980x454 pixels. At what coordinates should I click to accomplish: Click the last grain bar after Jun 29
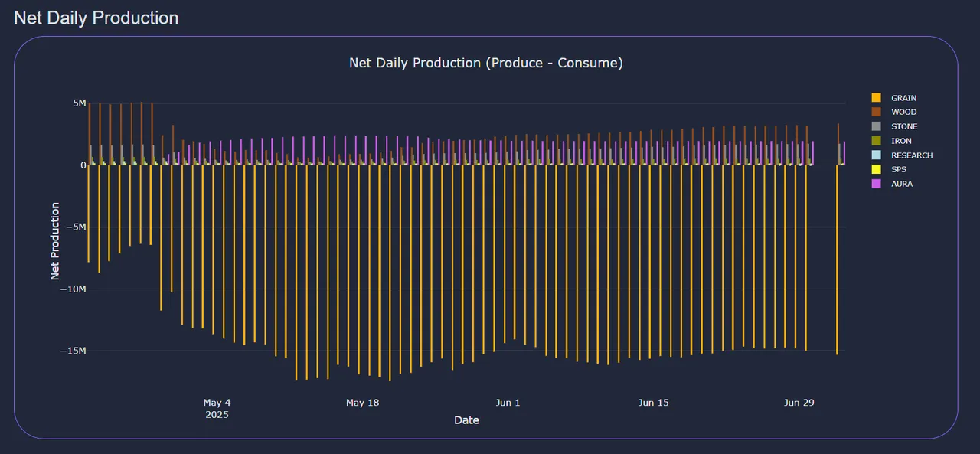pyautogui.click(x=837, y=260)
